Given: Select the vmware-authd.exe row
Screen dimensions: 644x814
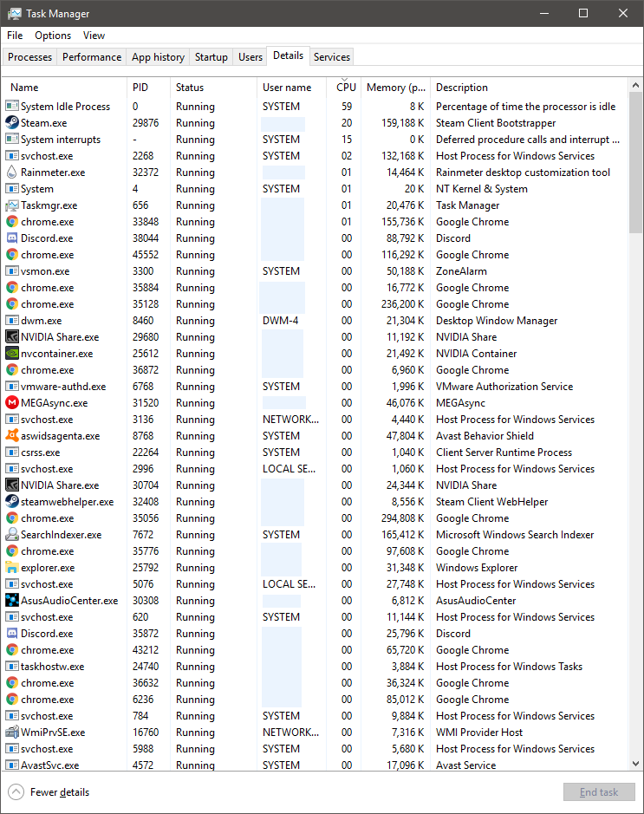Looking at the screenshot, I should pyautogui.click(x=315, y=387).
